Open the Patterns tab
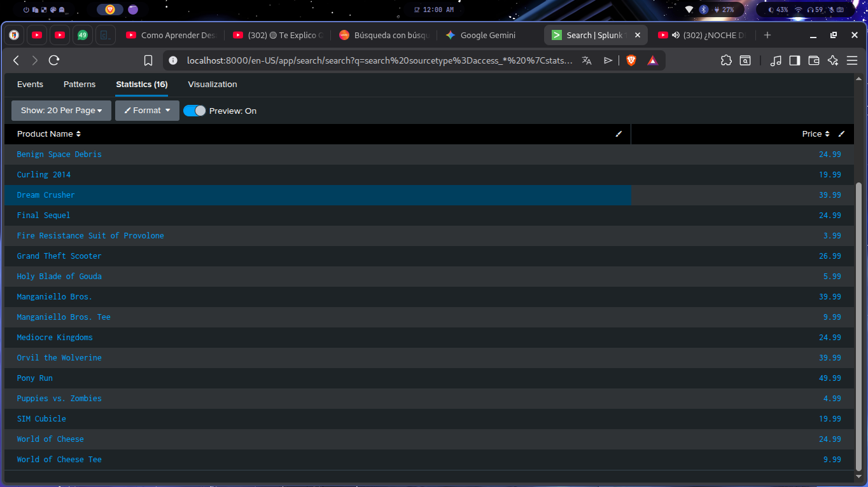The width and height of the screenshot is (868, 487). point(80,85)
